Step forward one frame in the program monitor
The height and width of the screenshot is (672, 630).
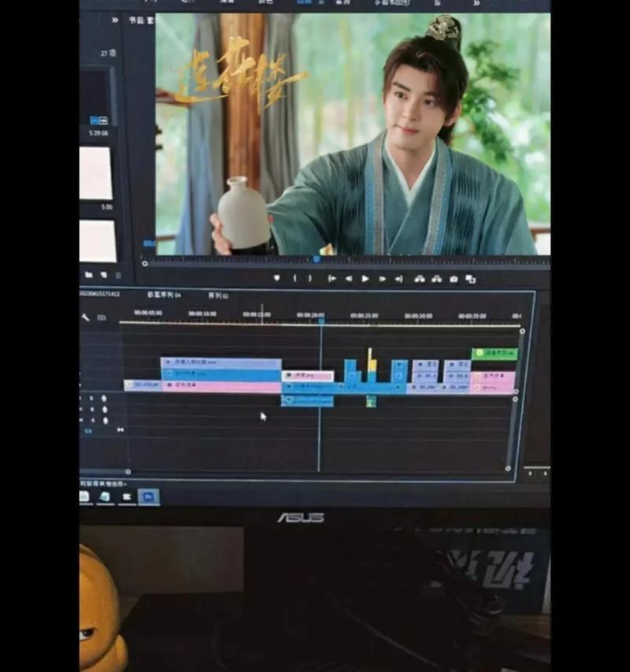(x=383, y=279)
